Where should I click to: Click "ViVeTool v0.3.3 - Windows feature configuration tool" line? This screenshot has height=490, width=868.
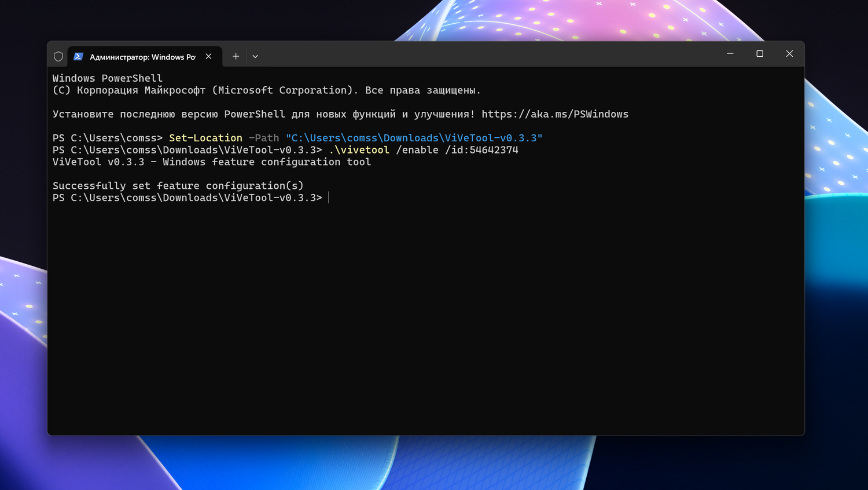click(212, 162)
